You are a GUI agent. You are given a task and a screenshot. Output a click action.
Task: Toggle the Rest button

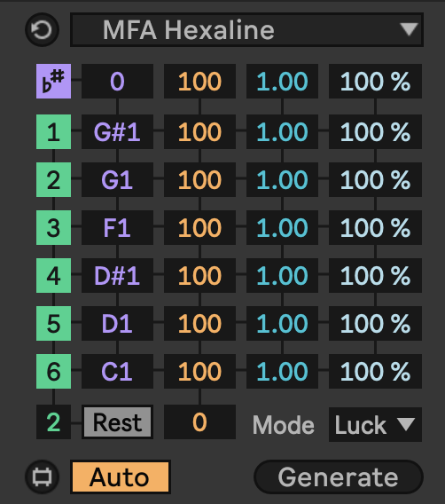coord(117,422)
